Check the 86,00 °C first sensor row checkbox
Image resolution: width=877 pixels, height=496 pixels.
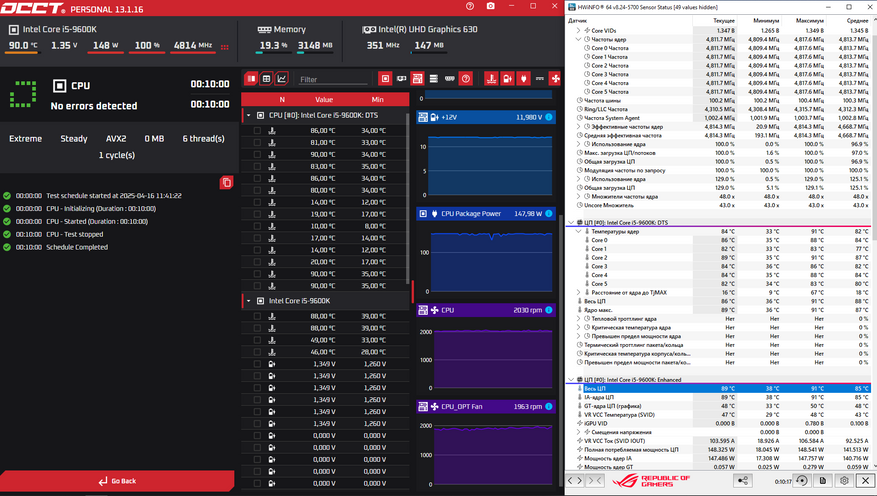click(x=257, y=131)
